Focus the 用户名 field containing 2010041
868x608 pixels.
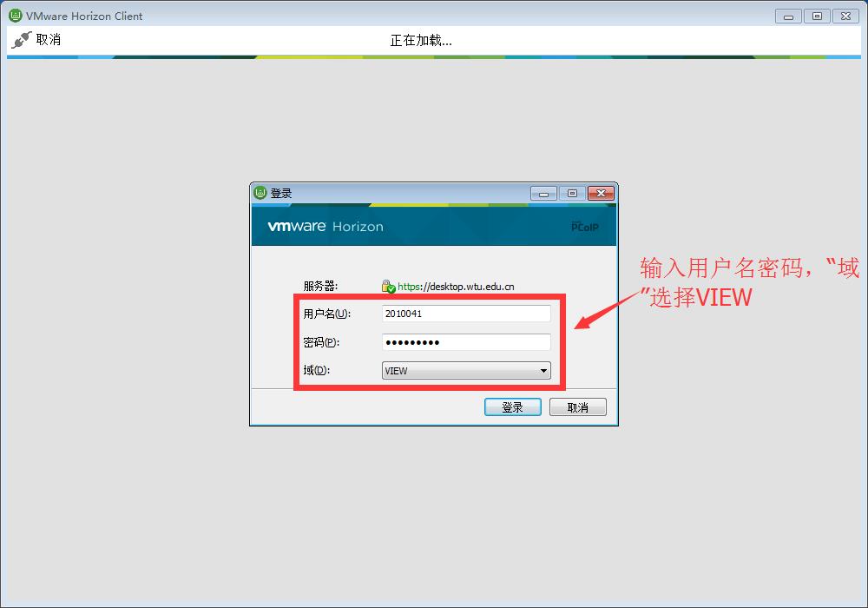pos(466,314)
